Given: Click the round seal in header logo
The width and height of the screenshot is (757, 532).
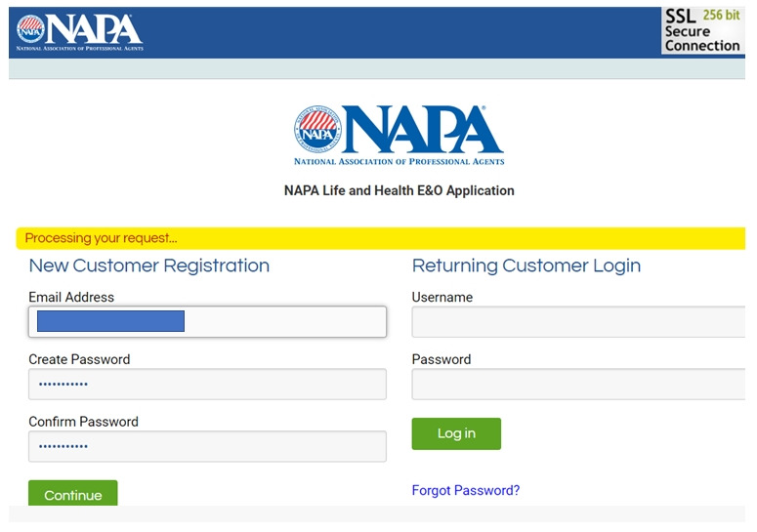Looking at the screenshot, I should 30,29.
